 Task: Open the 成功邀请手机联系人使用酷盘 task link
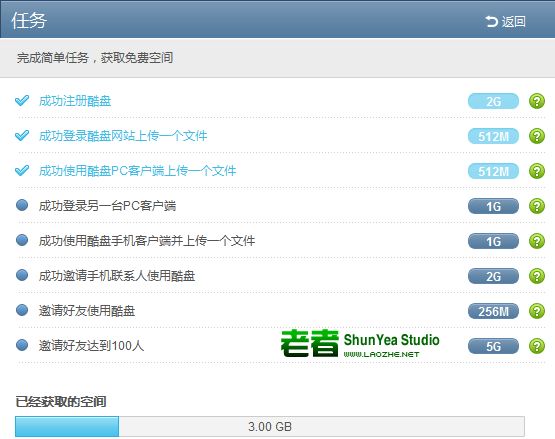point(117,276)
